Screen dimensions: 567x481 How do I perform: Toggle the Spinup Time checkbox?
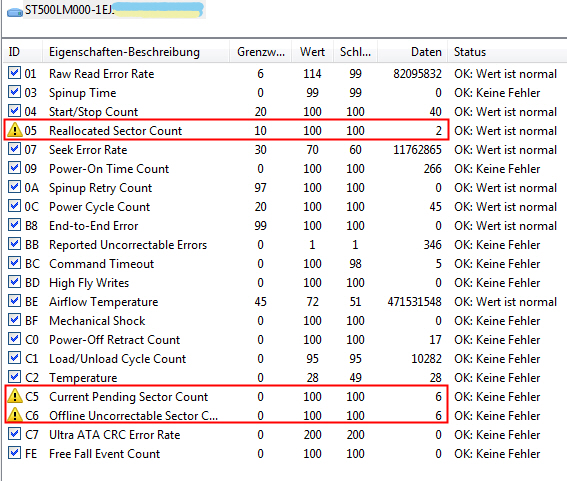[x=14, y=91]
